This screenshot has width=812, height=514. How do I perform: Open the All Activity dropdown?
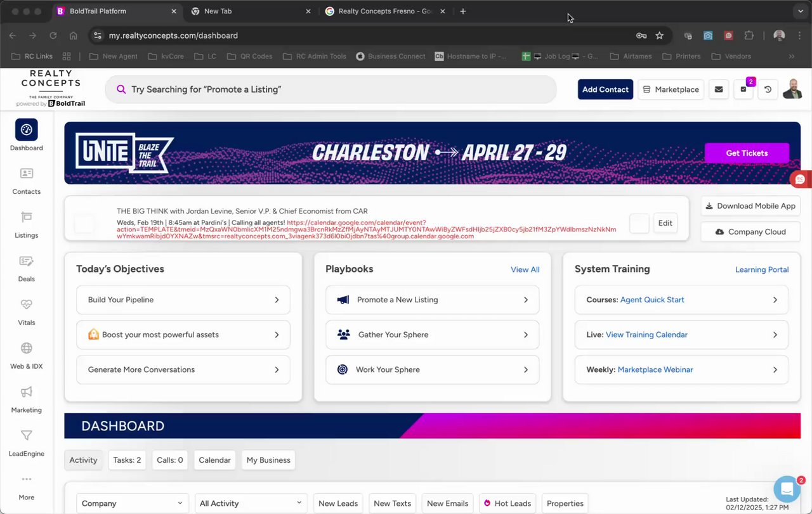click(251, 503)
